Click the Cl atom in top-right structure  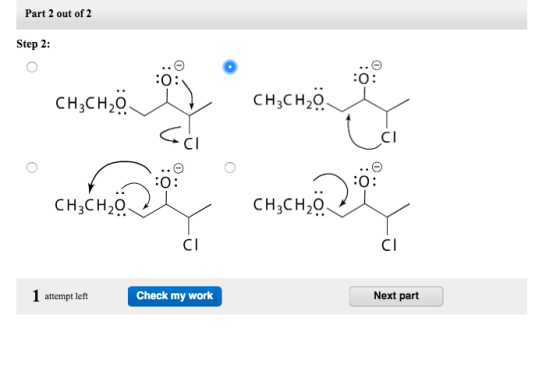click(x=389, y=137)
